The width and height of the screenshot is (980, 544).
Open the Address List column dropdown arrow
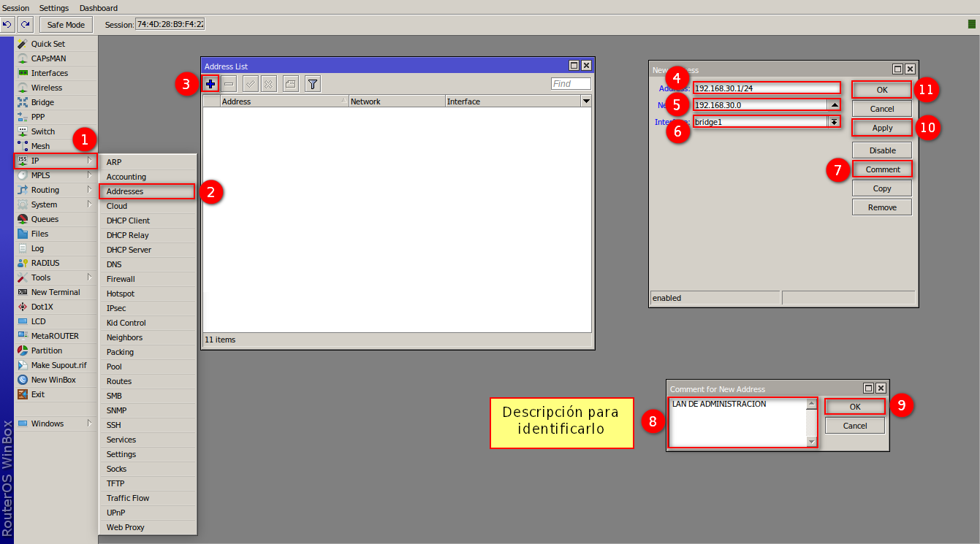coord(585,101)
